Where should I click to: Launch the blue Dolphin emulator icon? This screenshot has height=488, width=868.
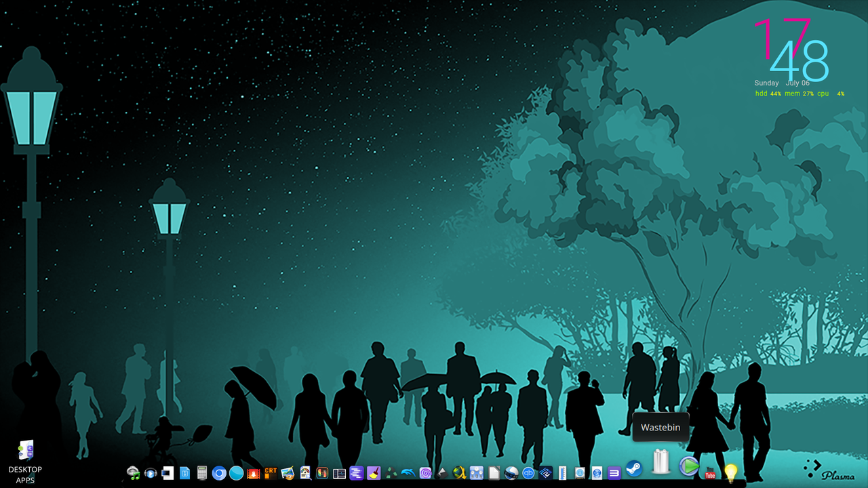[408, 473]
